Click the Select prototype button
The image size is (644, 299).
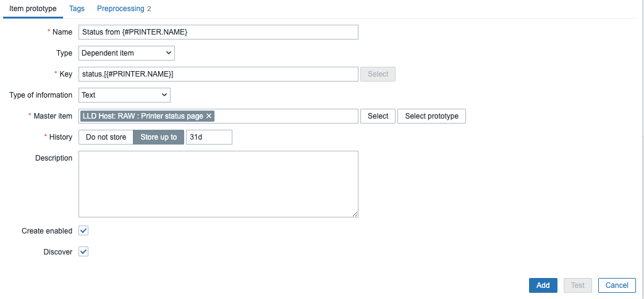point(431,116)
